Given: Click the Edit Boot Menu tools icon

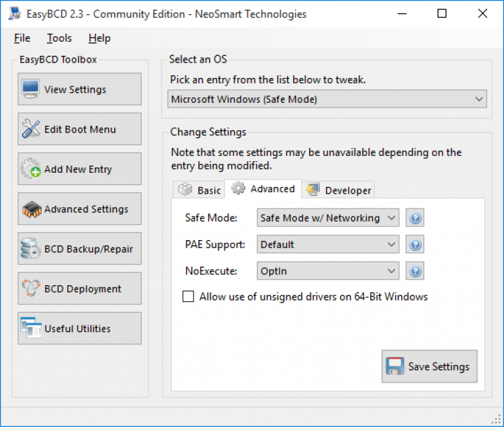Looking at the screenshot, I should click(x=31, y=129).
